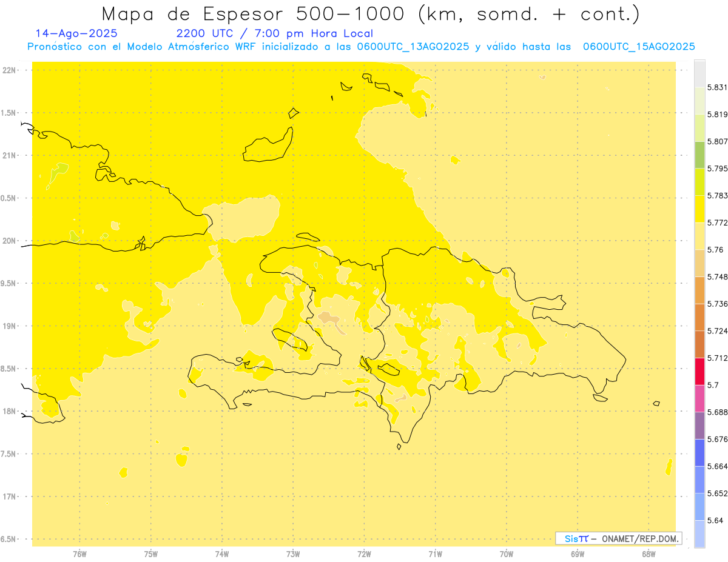The width and height of the screenshot is (728, 562).
Task: Click the legend value 5.831
Action: pyautogui.click(x=717, y=87)
